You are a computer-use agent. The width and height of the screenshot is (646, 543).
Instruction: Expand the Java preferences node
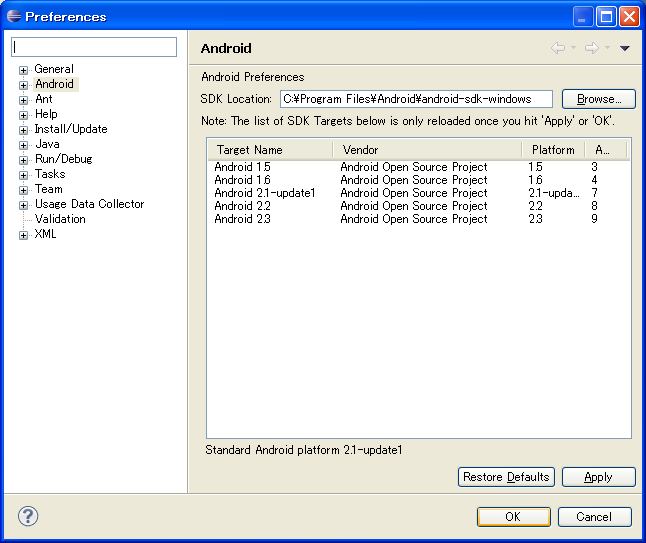(23, 145)
